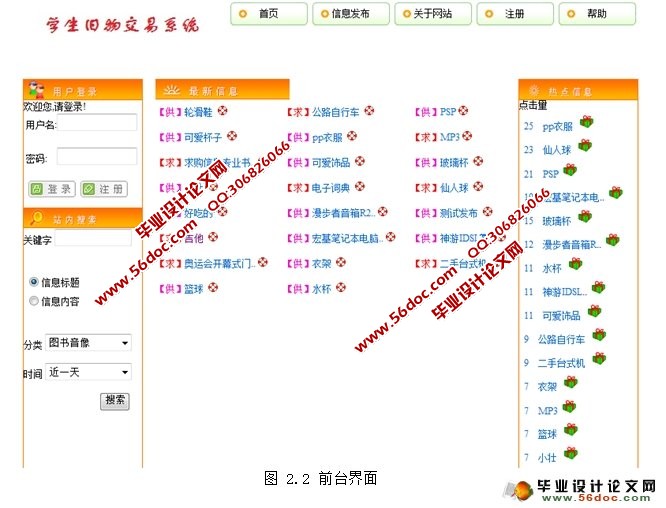Click gift icon beside pp衣服 hot item
The height and width of the screenshot is (508, 666).
click(587, 122)
